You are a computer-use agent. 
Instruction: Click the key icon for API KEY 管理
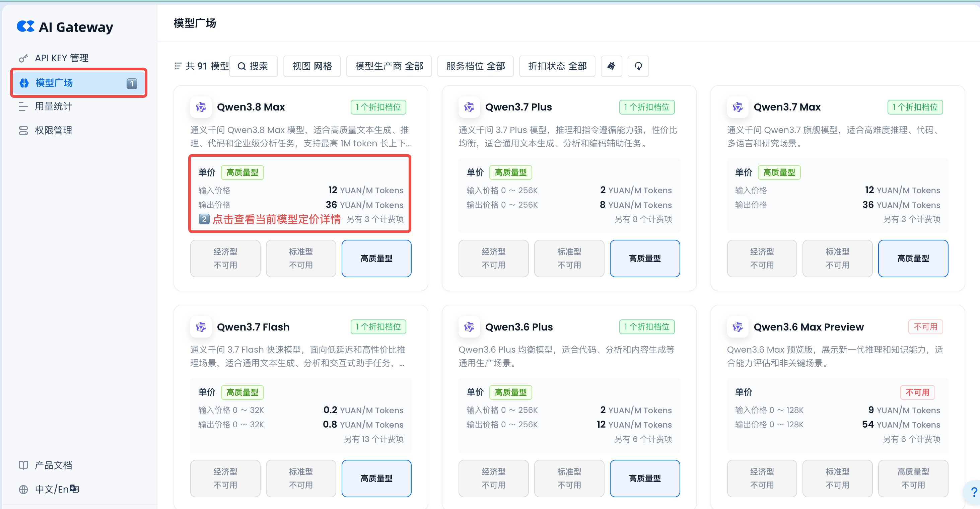pos(23,58)
